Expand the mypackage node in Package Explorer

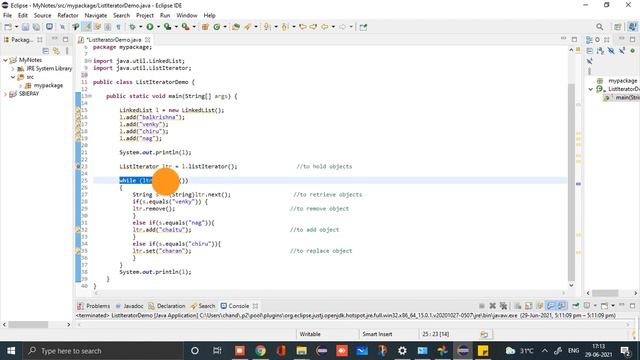point(20,86)
